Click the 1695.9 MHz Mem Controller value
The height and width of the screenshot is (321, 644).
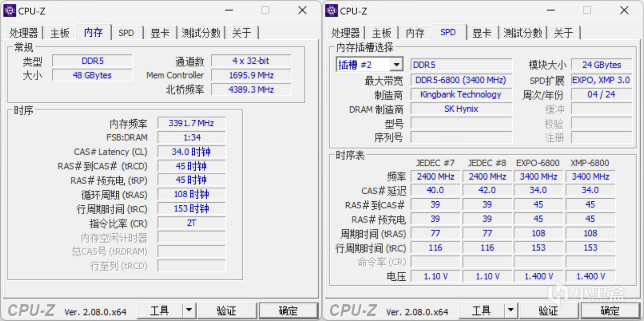pyautogui.click(x=251, y=75)
